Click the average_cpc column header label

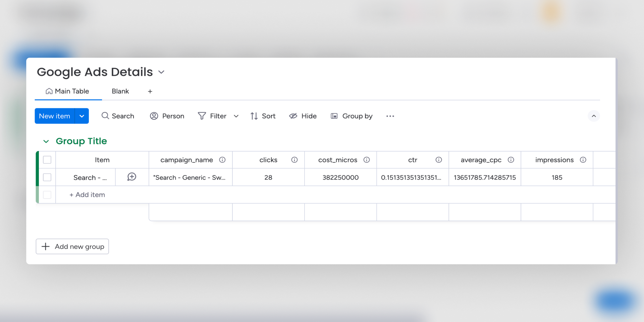pyautogui.click(x=481, y=160)
